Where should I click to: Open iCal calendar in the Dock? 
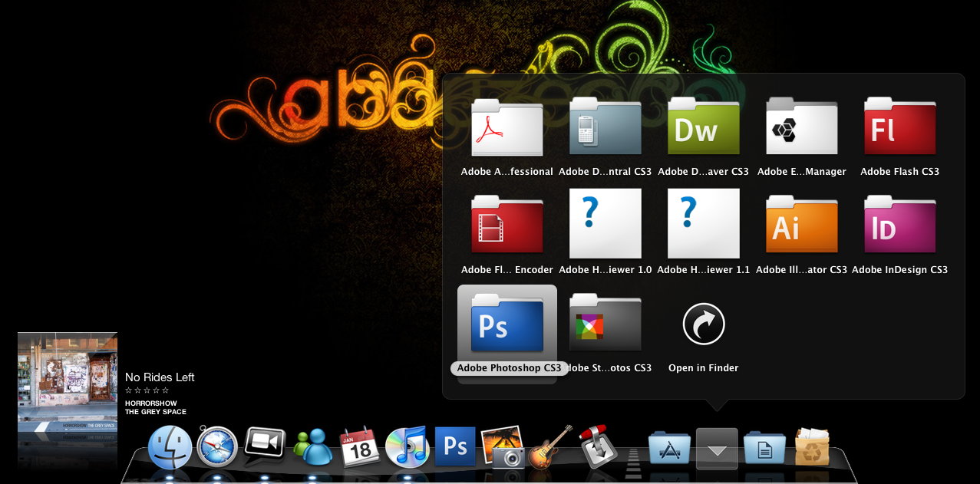coord(360,446)
